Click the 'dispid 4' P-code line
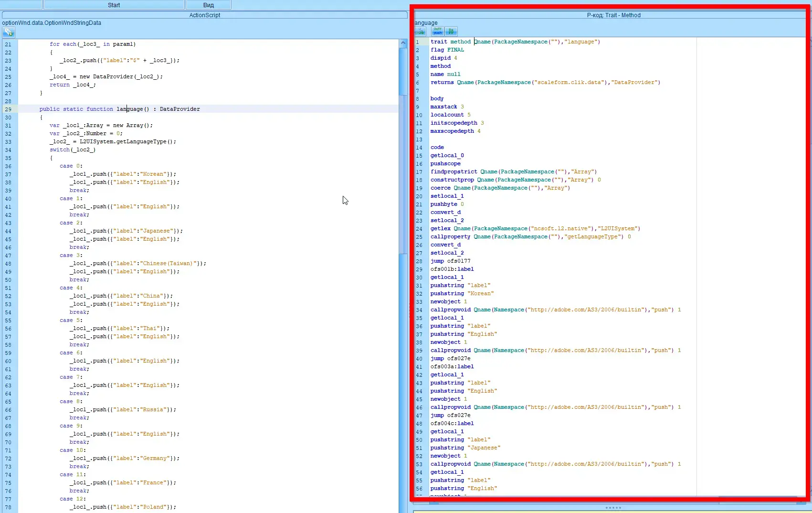 444,58
